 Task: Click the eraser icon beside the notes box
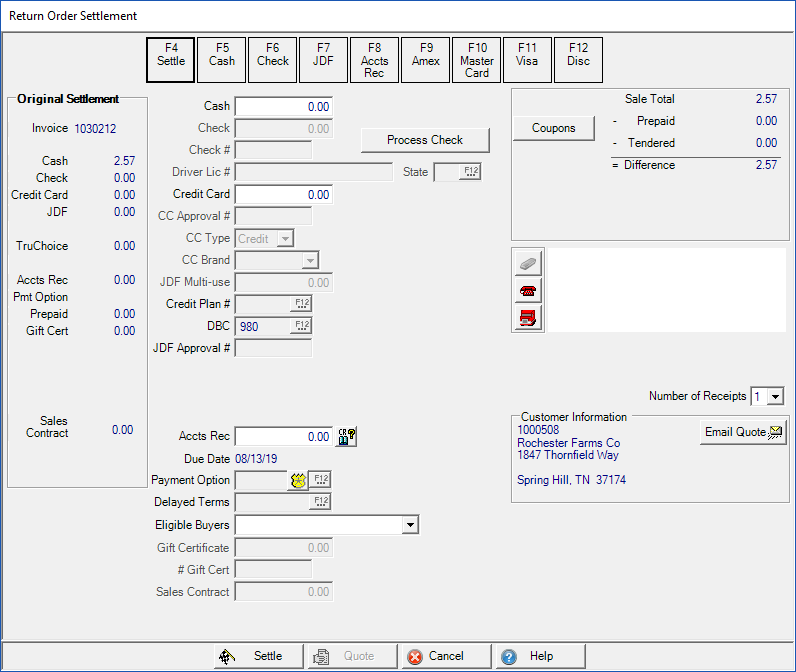528,263
